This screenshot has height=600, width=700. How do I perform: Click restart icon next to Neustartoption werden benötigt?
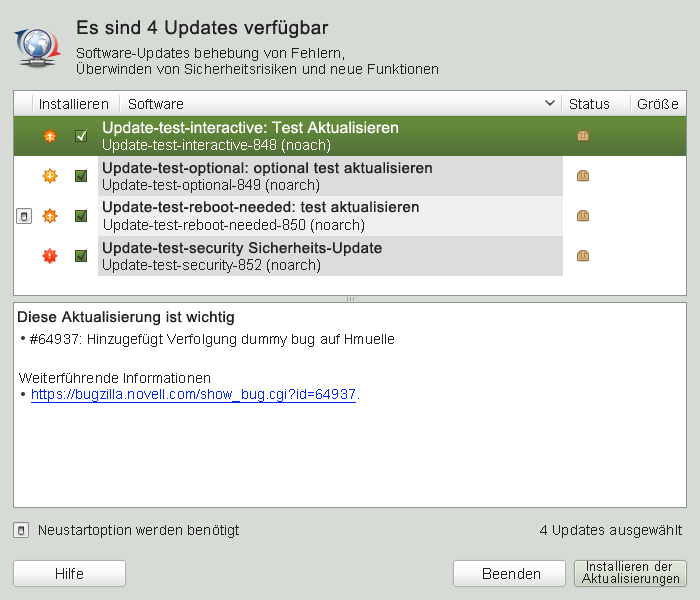21,530
